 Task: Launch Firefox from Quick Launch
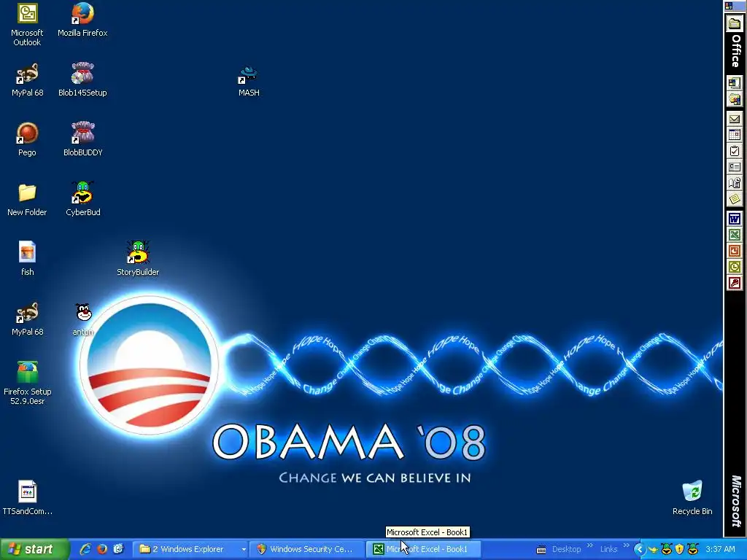tap(102, 549)
